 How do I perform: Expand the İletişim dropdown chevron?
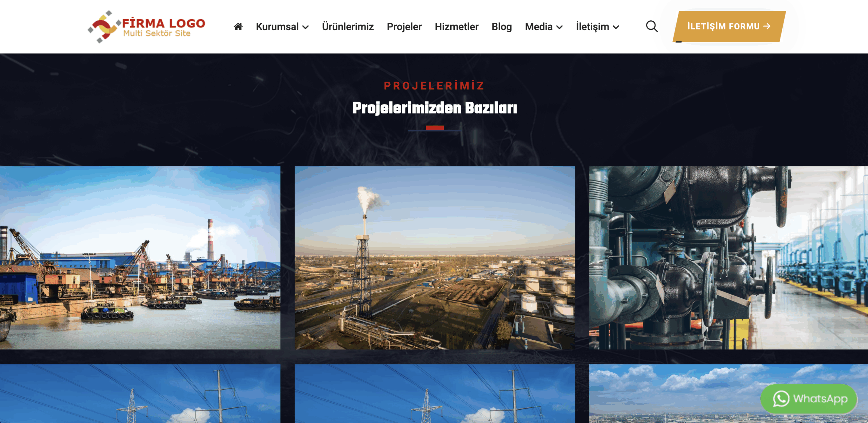[x=616, y=27]
